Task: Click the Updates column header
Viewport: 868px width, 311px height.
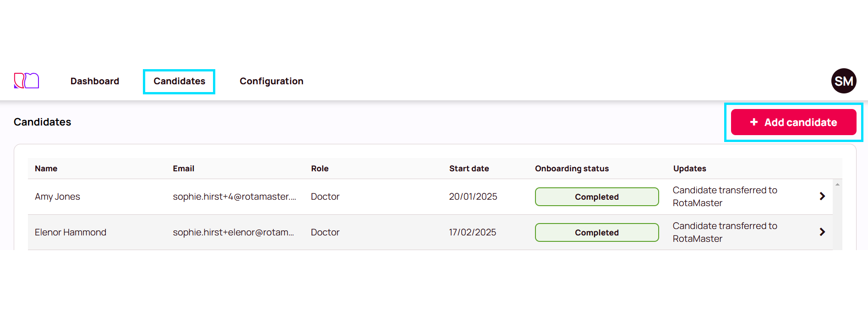Action: click(x=689, y=169)
